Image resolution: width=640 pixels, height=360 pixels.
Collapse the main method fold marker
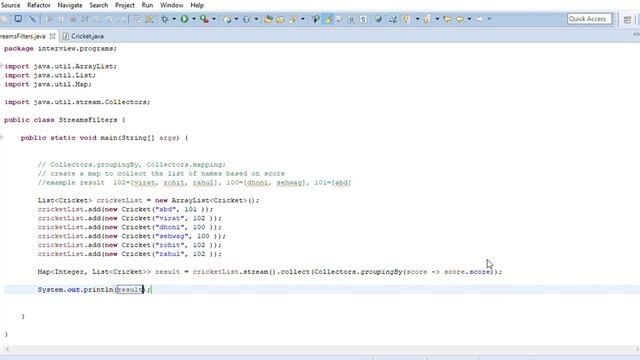click(2, 138)
